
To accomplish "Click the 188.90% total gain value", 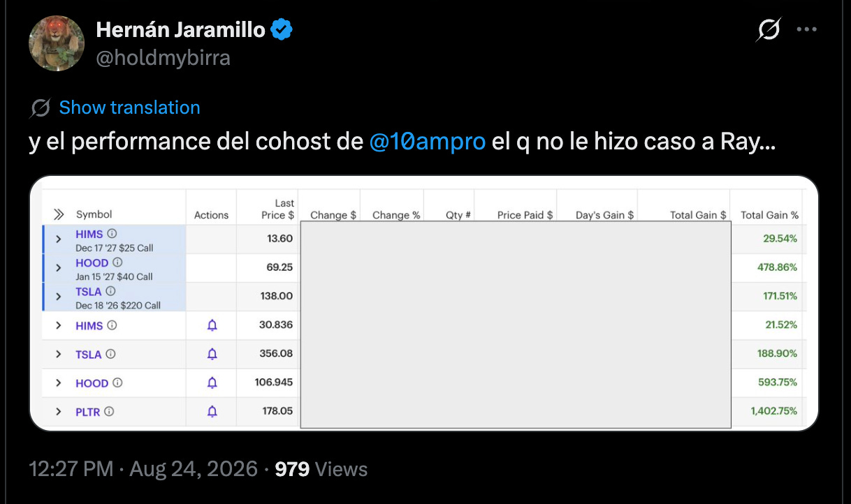I will [x=778, y=353].
